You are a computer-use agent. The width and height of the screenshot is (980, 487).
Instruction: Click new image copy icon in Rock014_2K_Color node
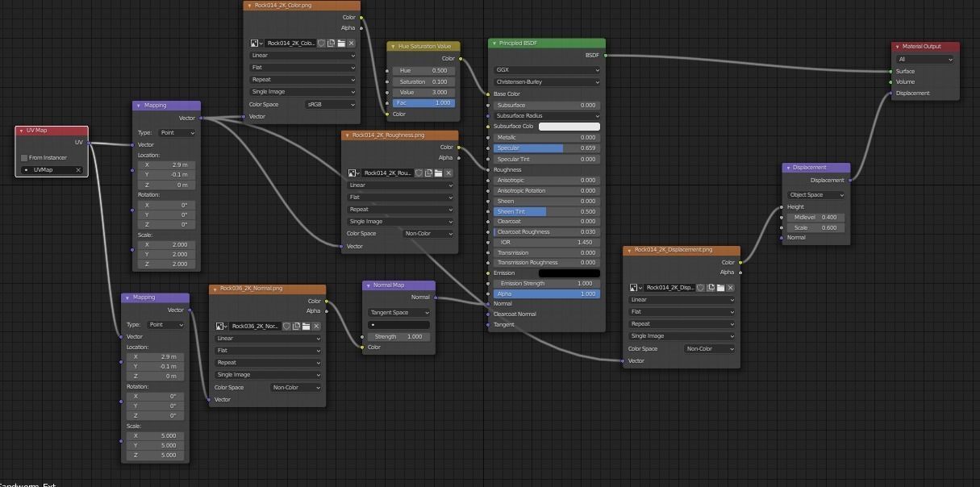click(x=331, y=43)
